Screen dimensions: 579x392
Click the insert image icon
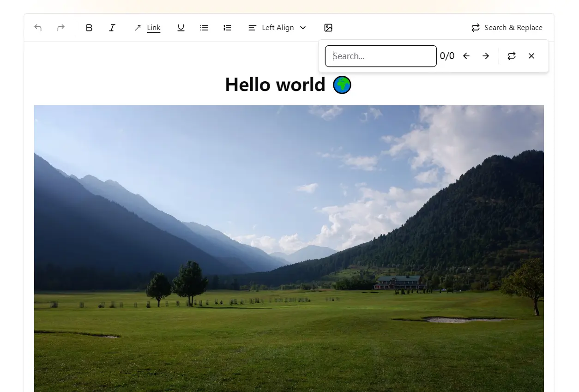328,28
